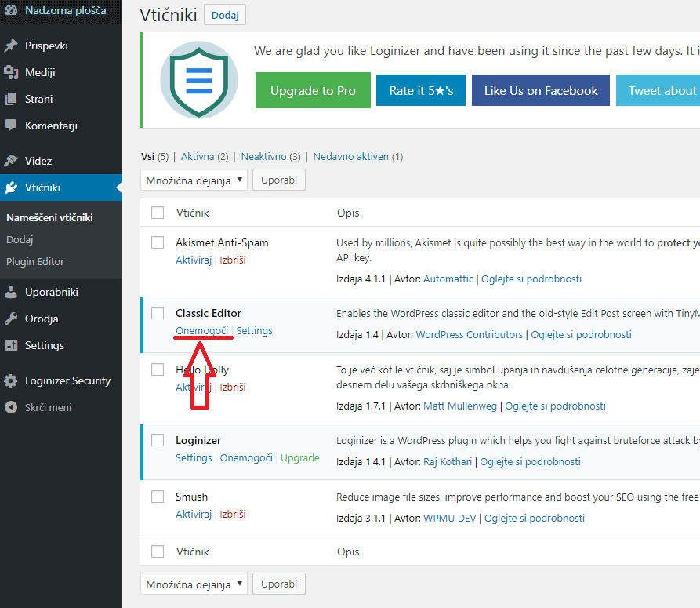The width and height of the screenshot is (700, 608).
Task: Open Settings link under Classic Editor
Action: (x=255, y=330)
